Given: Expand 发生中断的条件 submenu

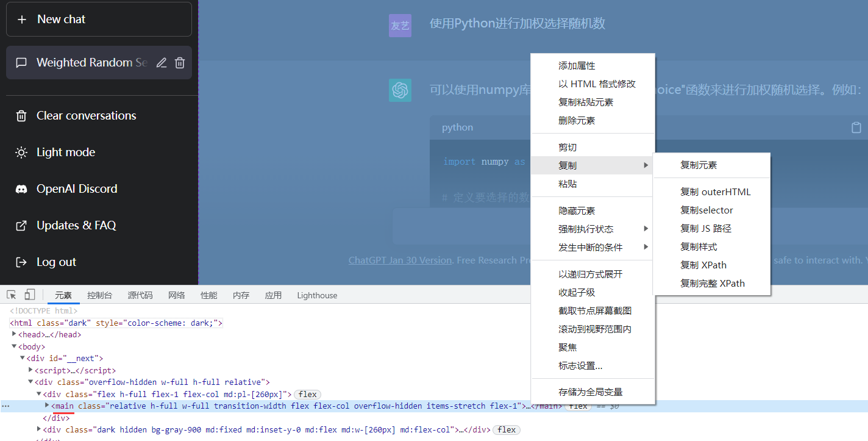Looking at the screenshot, I should tap(593, 248).
